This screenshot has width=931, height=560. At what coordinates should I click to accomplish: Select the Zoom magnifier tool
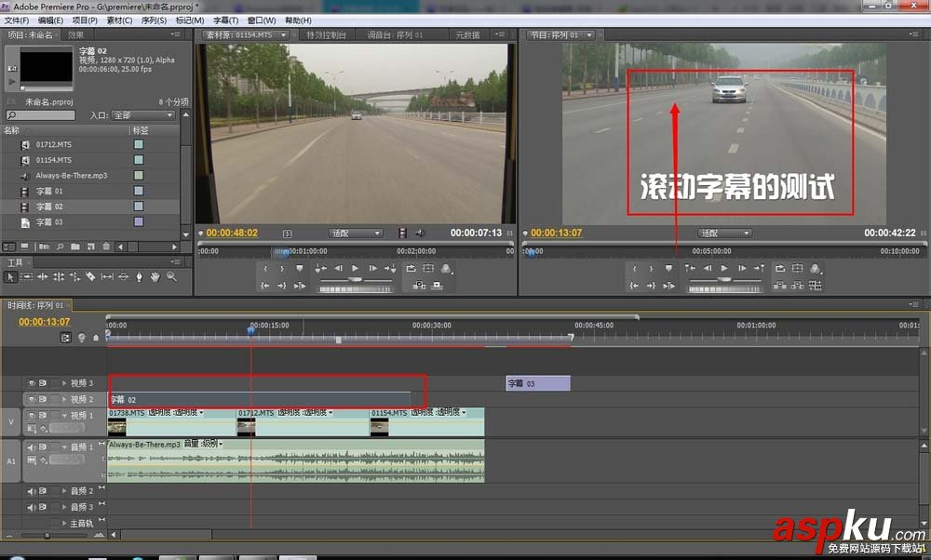click(171, 276)
